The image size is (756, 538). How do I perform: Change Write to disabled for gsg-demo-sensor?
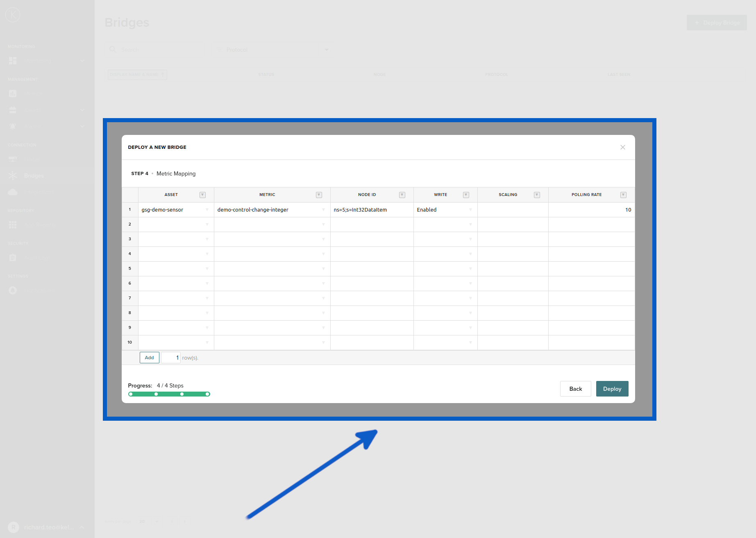coord(470,210)
